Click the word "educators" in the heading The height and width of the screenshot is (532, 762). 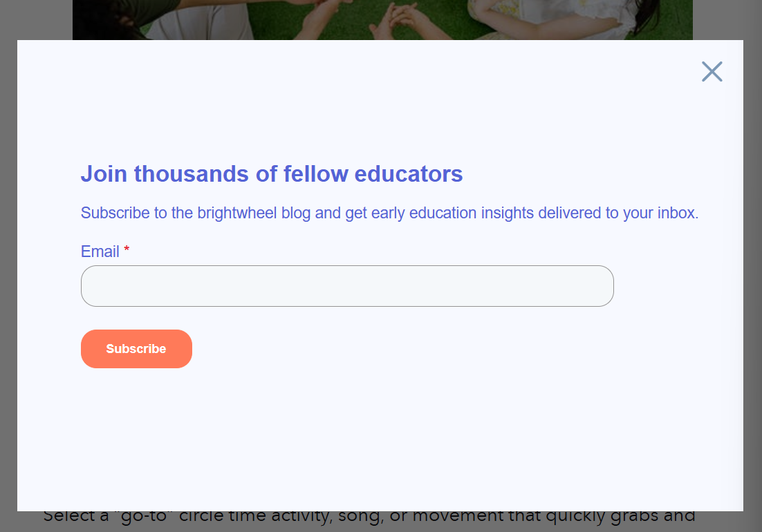tap(408, 174)
